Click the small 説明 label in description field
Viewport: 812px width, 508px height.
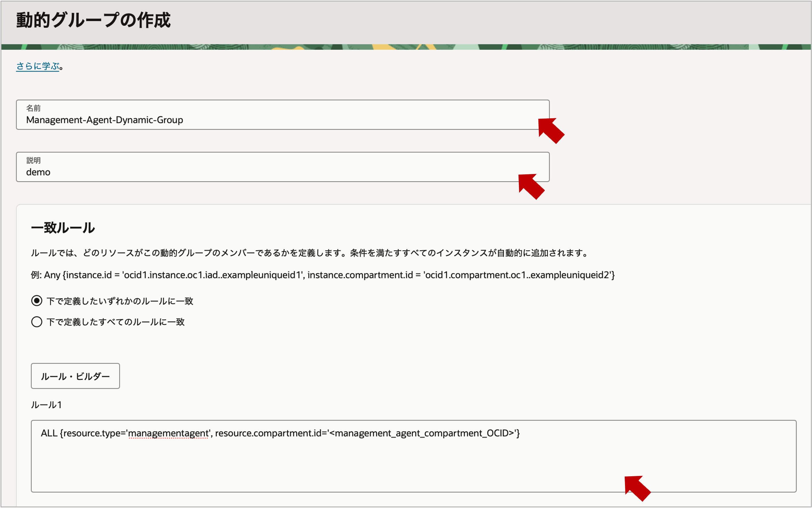tap(33, 160)
